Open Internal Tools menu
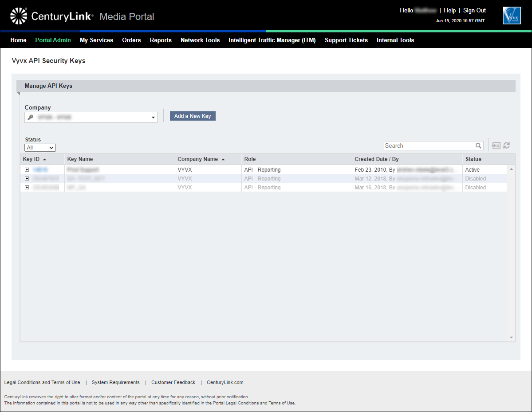 (395, 40)
